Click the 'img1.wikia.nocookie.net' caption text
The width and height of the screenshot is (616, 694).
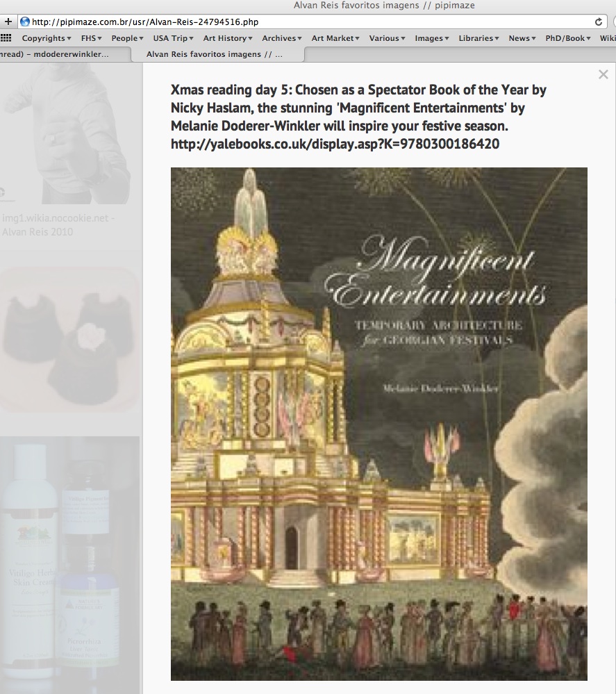click(x=58, y=225)
